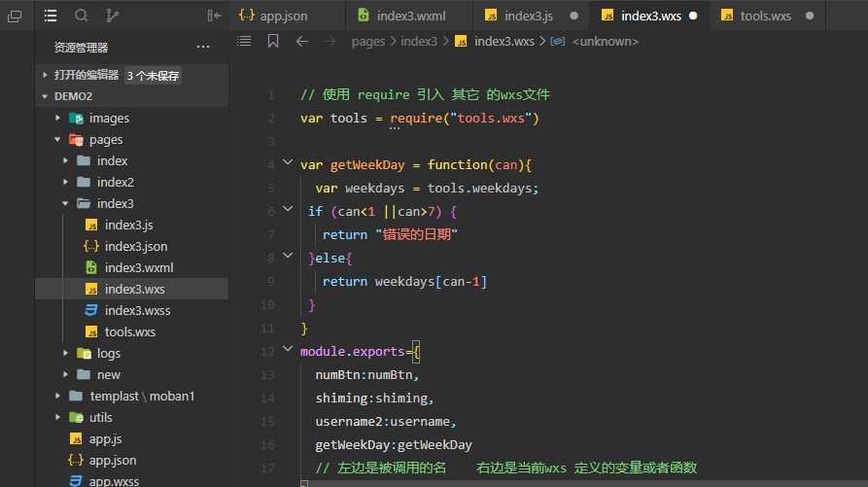Open the explorer list view icon
This screenshot has width=868, height=487.
(x=51, y=16)
